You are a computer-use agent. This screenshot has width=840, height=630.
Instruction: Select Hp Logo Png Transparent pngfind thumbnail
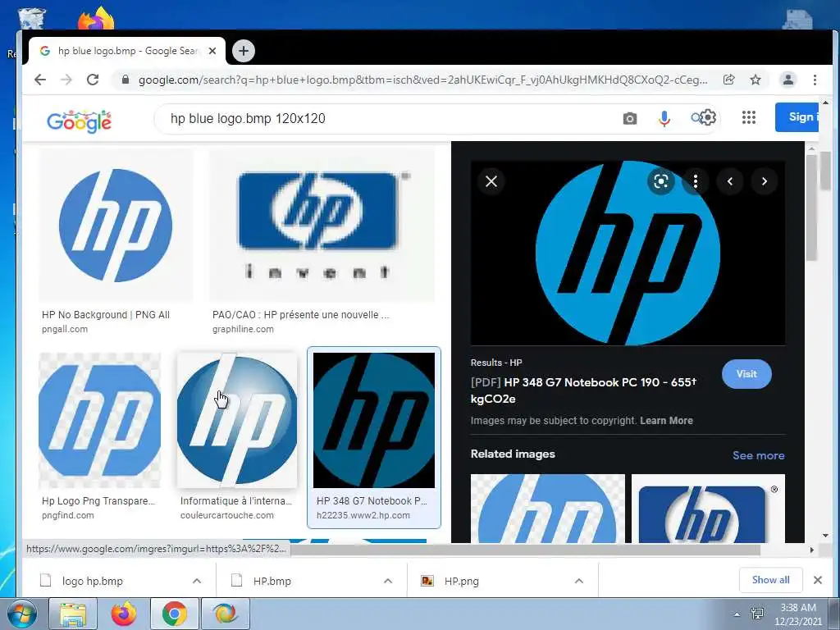click(99, 421)
